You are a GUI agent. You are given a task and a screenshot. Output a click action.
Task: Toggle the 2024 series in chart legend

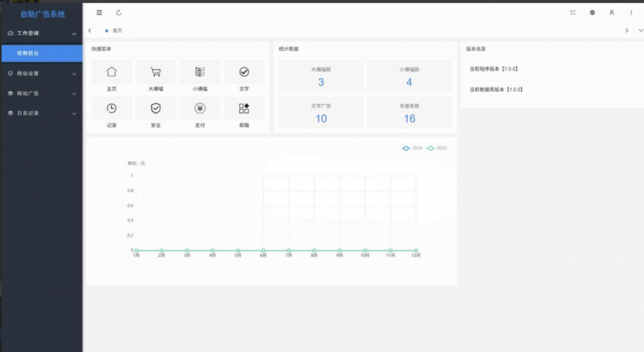[x=412, y=148]
